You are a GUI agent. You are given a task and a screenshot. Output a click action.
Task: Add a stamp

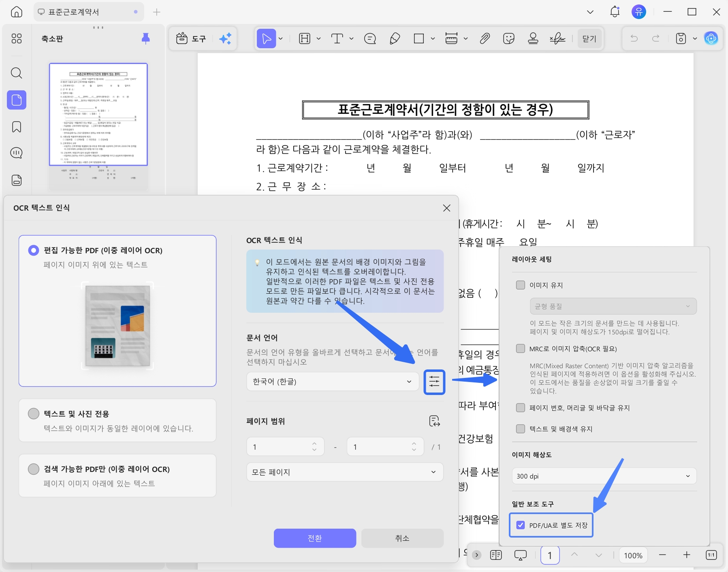(x=533, y=38)
